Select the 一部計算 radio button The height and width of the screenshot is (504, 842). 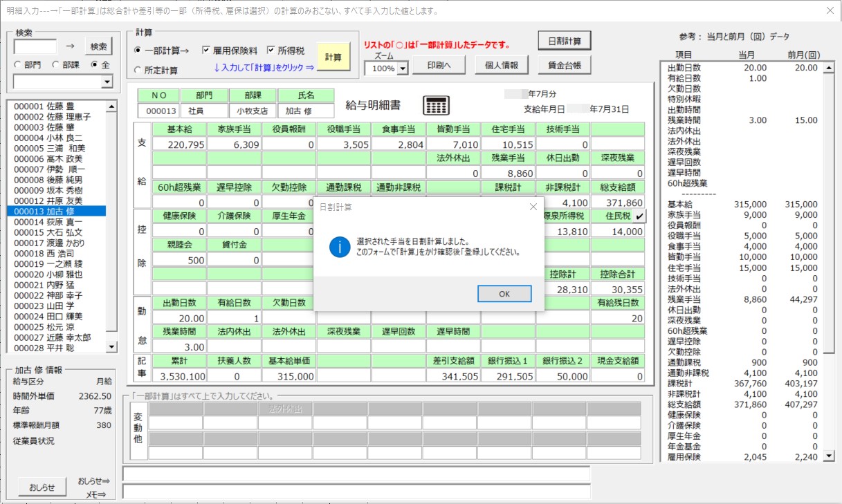(x=138, y=50)
